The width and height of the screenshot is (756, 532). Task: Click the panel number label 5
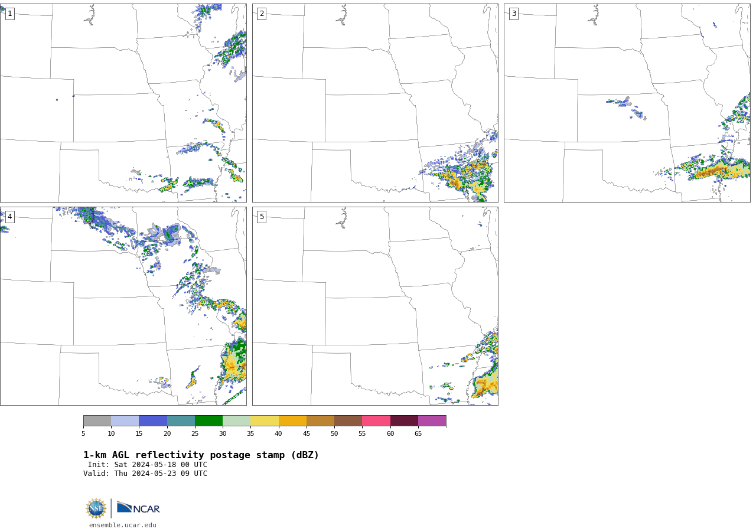262,217
